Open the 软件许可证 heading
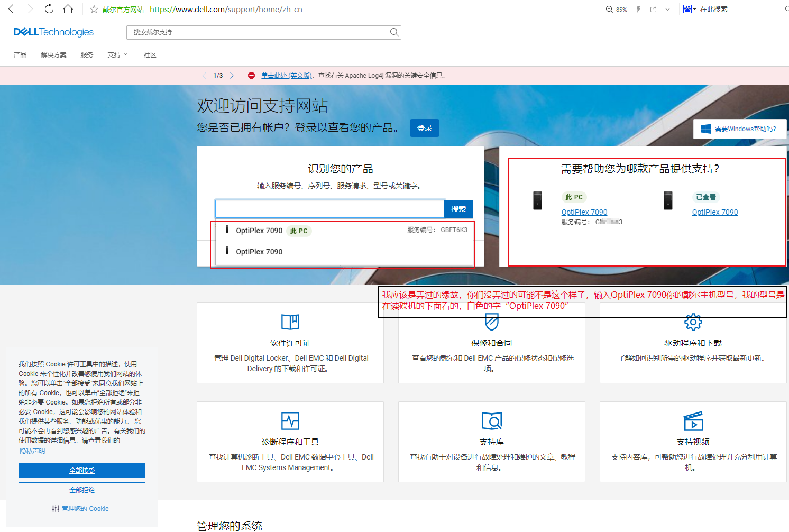789x532 pixels. [x=290, y=343]
